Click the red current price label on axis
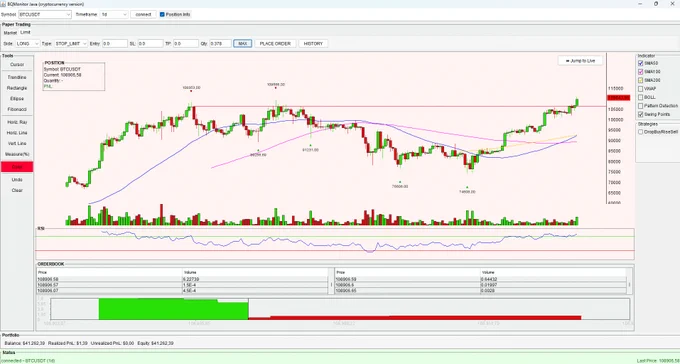 tap(618, 98)
